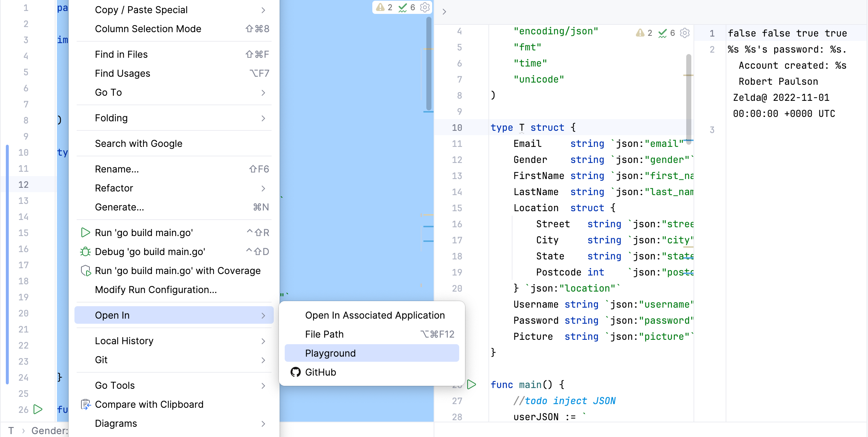The image size is (868, 437).
Task: Click the green run arrow at line 26
Action: [x=38, y=409]
